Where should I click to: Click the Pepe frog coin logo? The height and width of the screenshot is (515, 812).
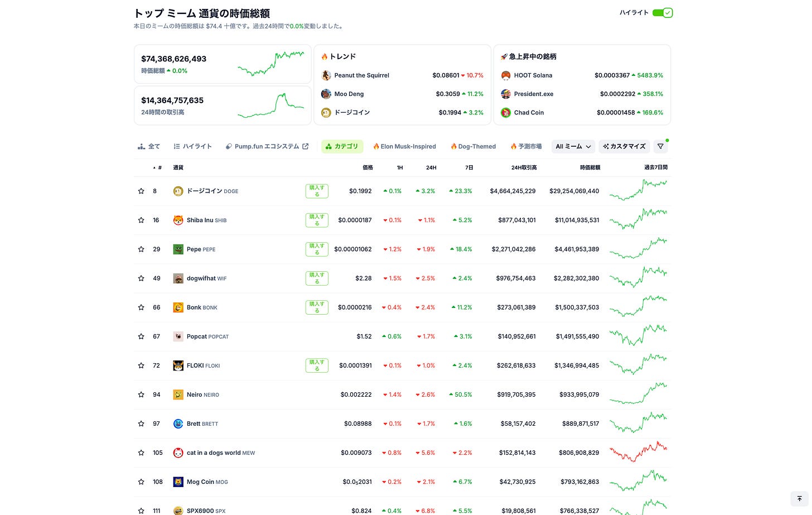(x=178, y=249)
